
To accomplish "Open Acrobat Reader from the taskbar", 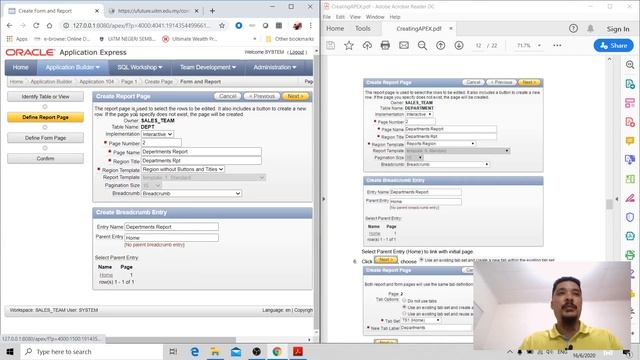I will [x=298, y=351].
